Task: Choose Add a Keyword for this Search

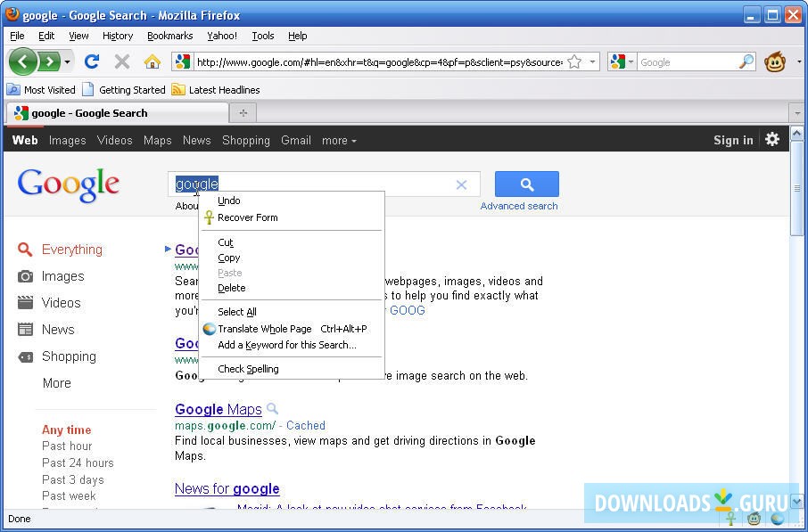Action: click(291, 345)
